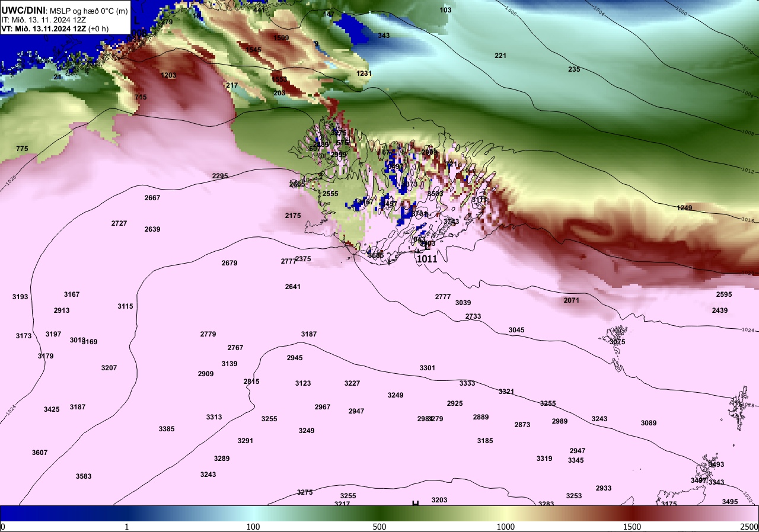Screen dimensions: 759x532
Task: Click the 3185 height value
Action: click(x=485, y=441)
